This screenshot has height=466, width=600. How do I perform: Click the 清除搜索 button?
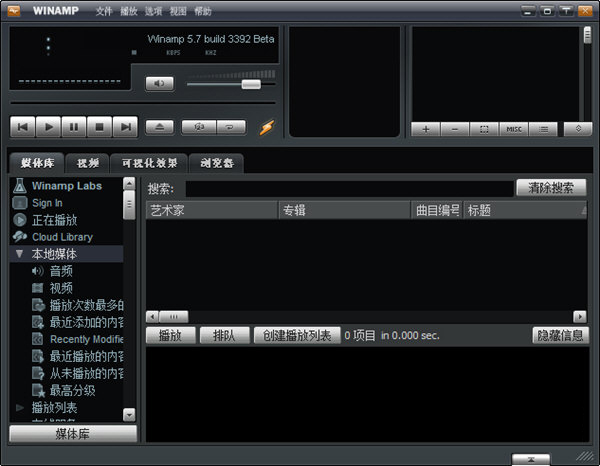[550, 188]
